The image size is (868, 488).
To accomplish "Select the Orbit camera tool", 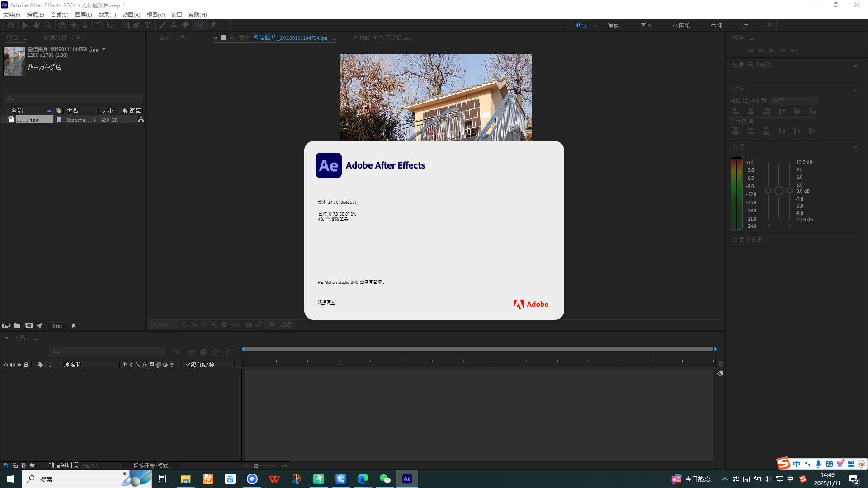I will point(62,25).
